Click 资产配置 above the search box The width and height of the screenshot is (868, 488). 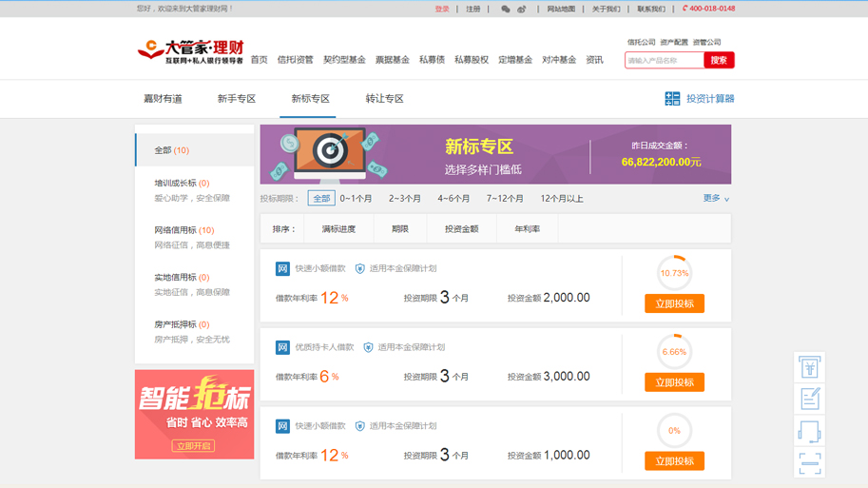point(674,42)
